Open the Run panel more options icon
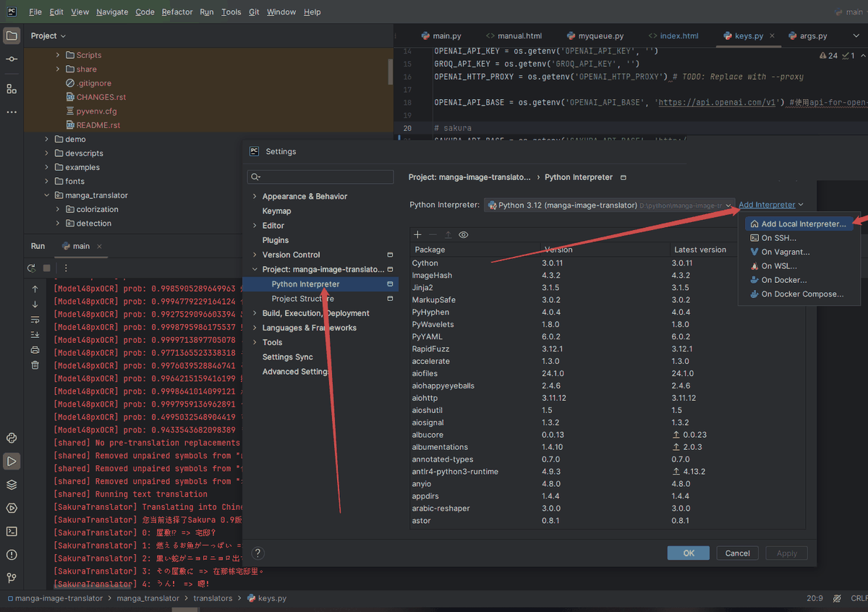This screenshot has width=868, height=612. pos(65,268)
